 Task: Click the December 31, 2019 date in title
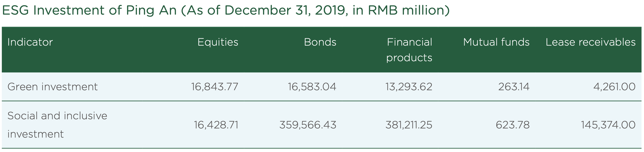pyautogui.click(x=286, y=11)
